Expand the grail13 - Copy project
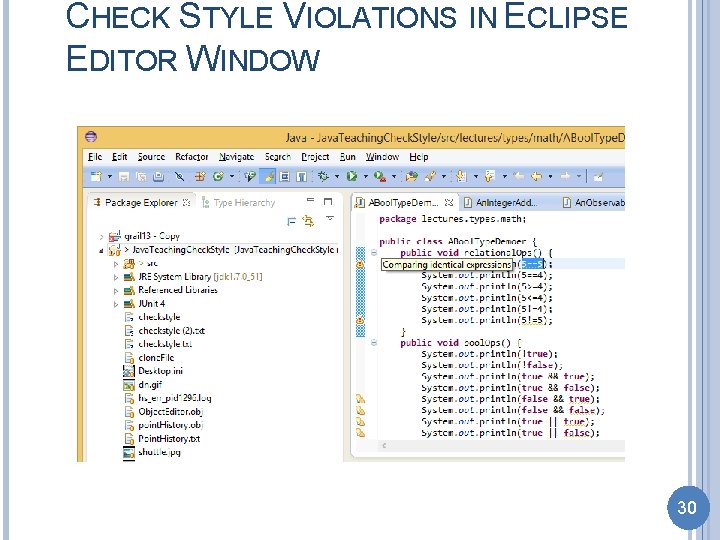This screenshot has width=720, height=540. point(101,237)
